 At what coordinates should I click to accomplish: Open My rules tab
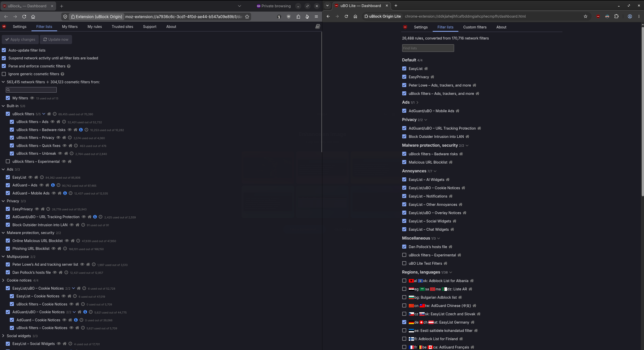coord(95,27)
